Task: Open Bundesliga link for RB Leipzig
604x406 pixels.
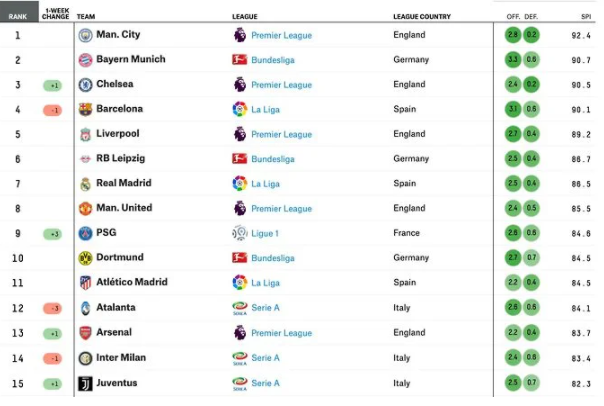Action: 273,159
